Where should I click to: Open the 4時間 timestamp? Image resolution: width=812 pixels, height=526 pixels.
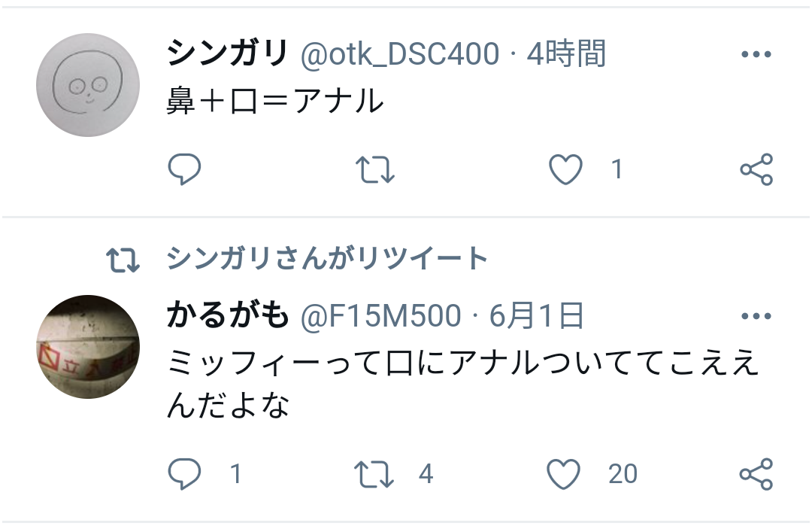(x=566, y=53)
